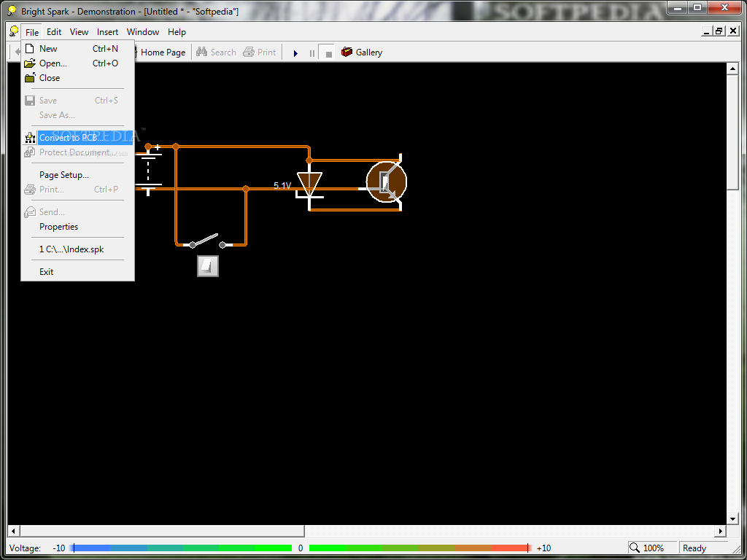Screen dimensions: 747x560
Task: Open recent file Index.spk
Action: [77, 249]
